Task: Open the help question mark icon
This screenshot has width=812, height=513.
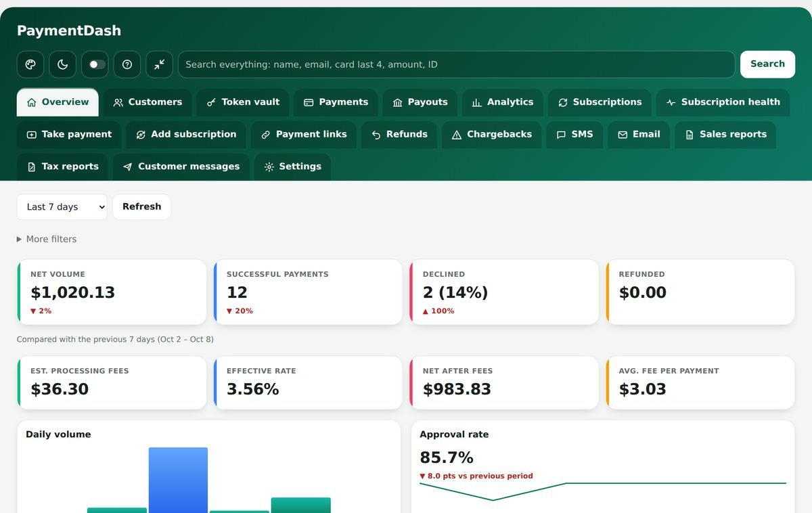Action: [x=127, y=64]
